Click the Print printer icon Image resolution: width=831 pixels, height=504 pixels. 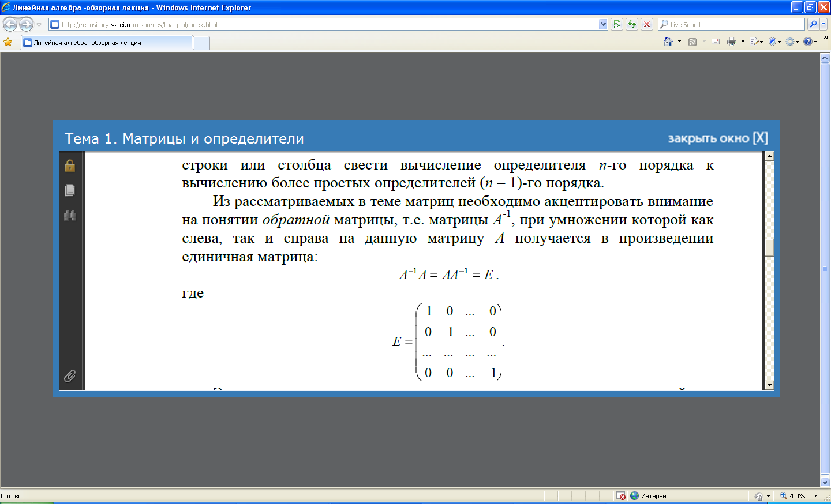732,42
